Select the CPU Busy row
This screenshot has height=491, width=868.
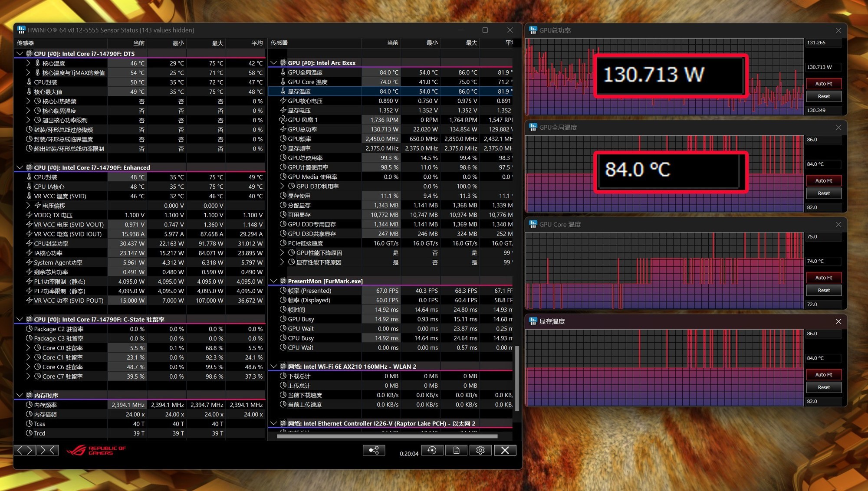[x=390, y=338]
